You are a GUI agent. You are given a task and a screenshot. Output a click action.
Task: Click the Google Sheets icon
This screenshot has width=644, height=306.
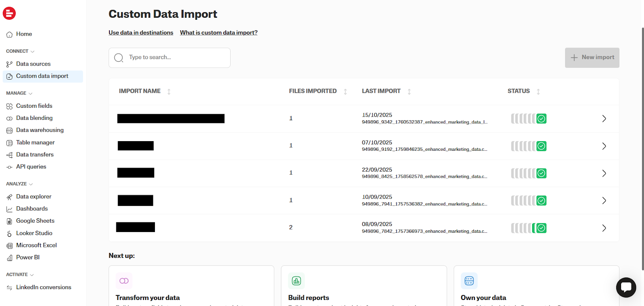coord(9,221)
